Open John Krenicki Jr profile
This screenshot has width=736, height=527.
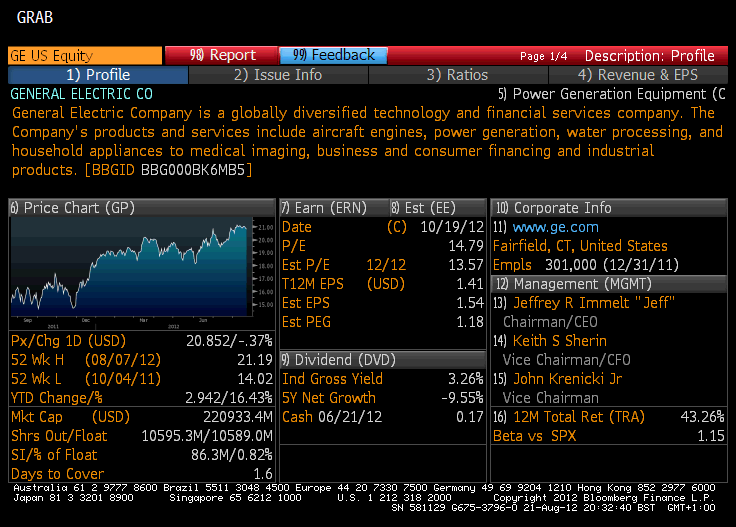(567, 379)
